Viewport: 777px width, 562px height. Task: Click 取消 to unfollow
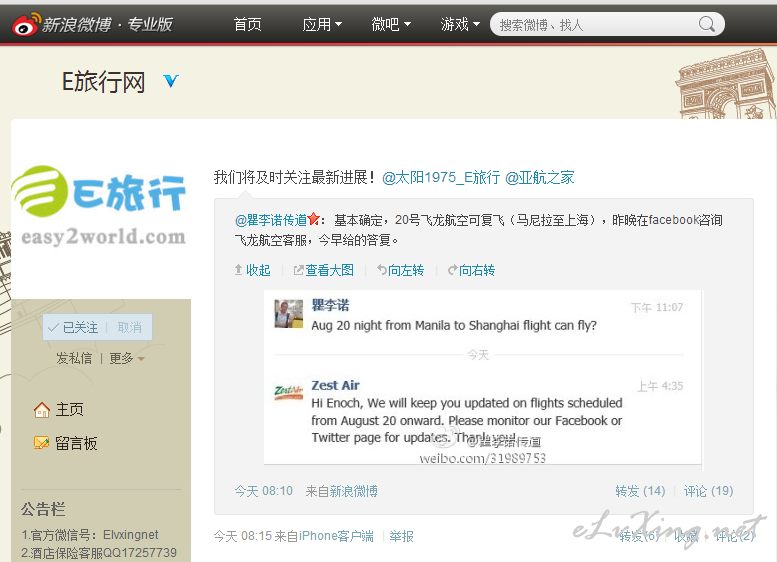(x=130, y=327)
